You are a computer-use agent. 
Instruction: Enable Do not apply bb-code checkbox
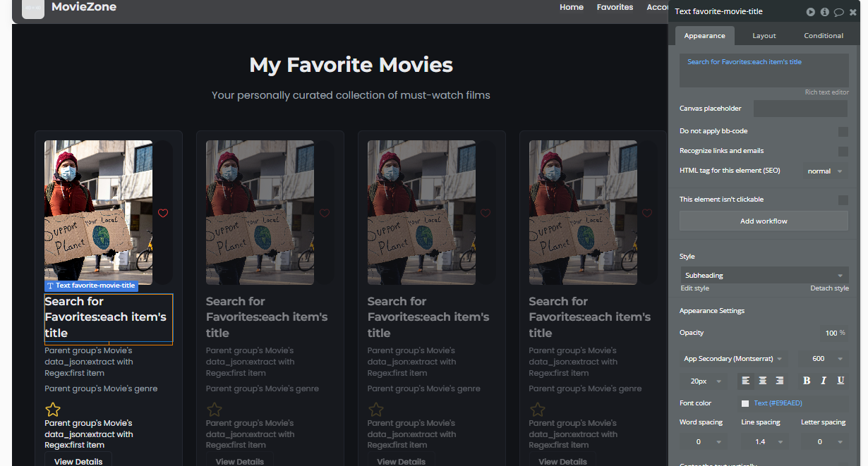point(843,132)
